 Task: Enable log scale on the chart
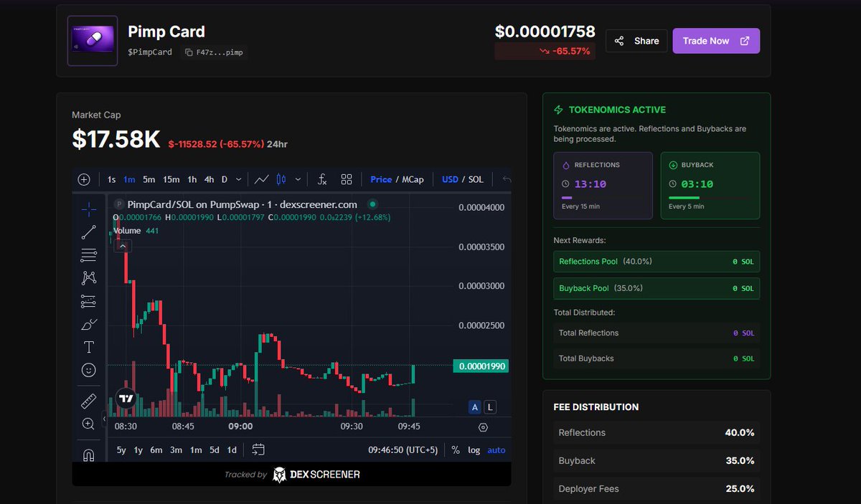point(475,449)
